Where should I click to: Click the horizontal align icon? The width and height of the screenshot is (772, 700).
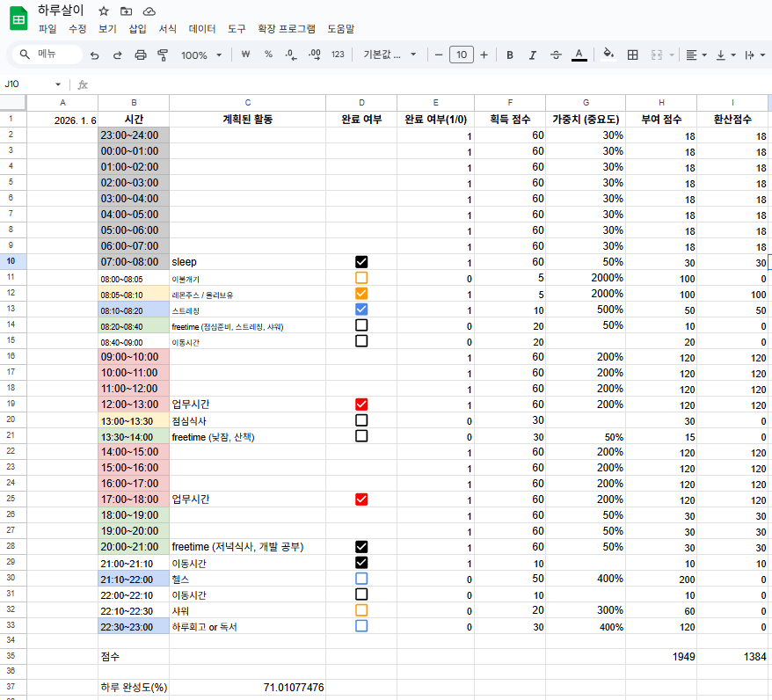pyautogui.click(x=692, y=55)
